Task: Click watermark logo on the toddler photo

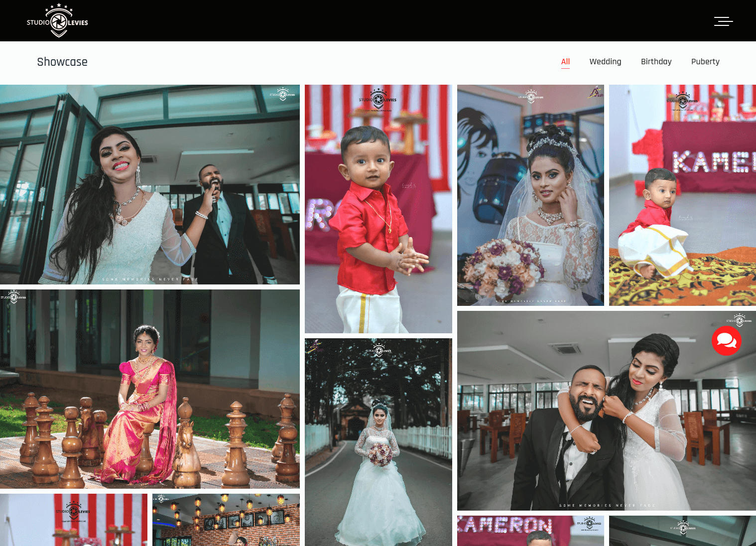Action: tap(378, 99)
